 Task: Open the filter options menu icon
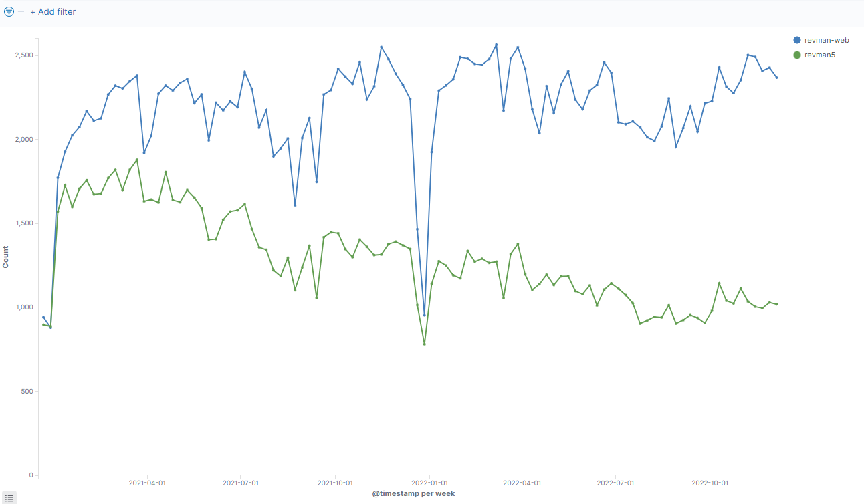click(x=9, y=12)
